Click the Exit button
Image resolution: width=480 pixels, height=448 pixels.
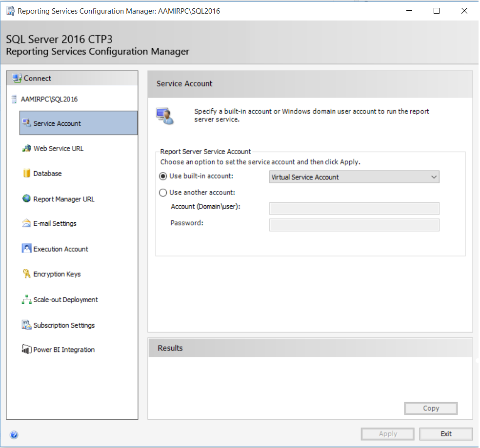[446, 433]
